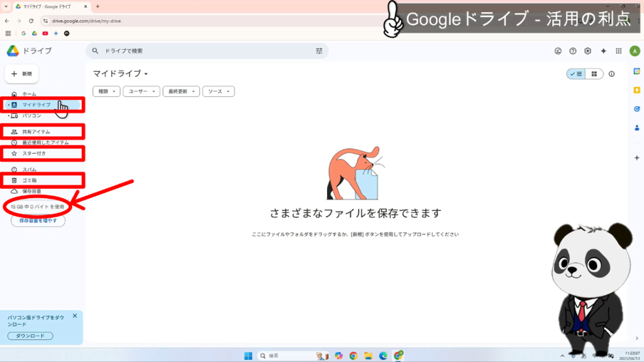Open the settings gear
The width and height of the screenshot is (644, 362).
tap(588, 51)
